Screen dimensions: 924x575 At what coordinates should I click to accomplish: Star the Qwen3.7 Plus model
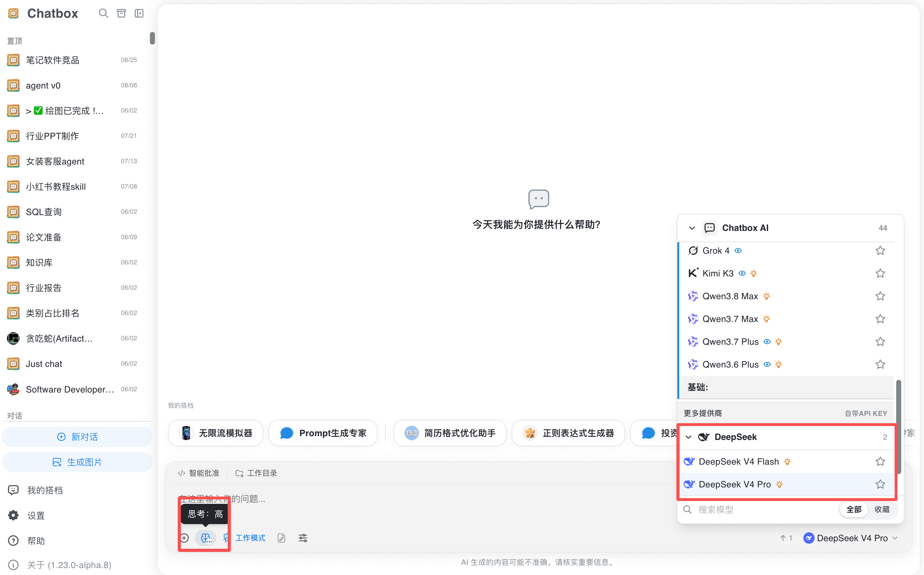click(x=880, y=342)
